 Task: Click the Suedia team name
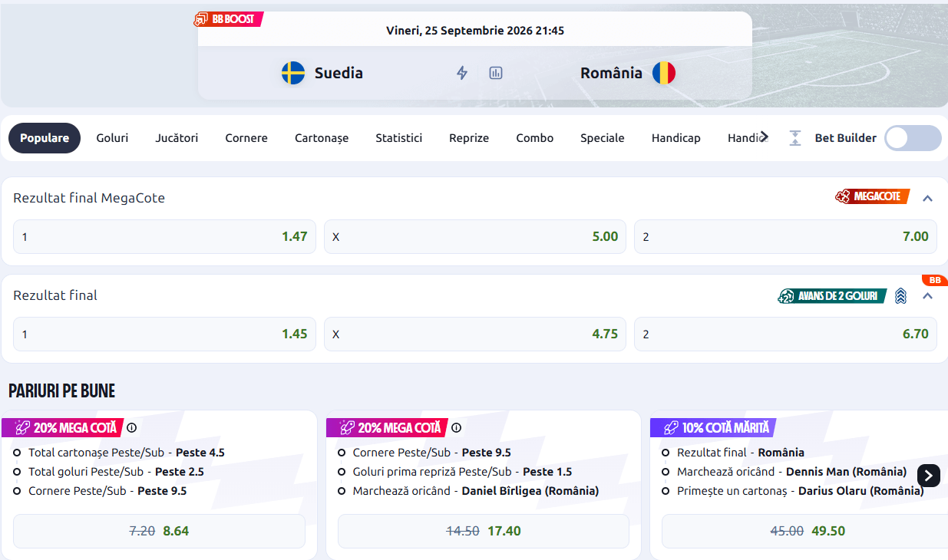(339, 73)
